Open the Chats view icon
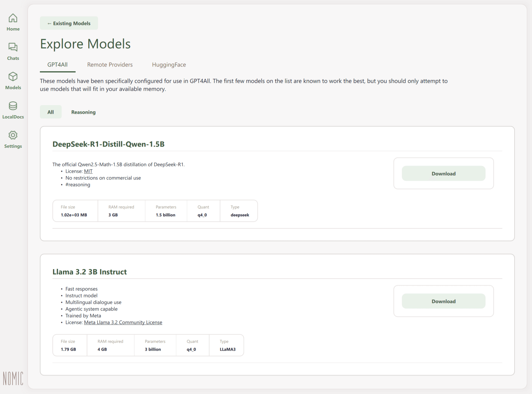 click(x=13, y=47)
